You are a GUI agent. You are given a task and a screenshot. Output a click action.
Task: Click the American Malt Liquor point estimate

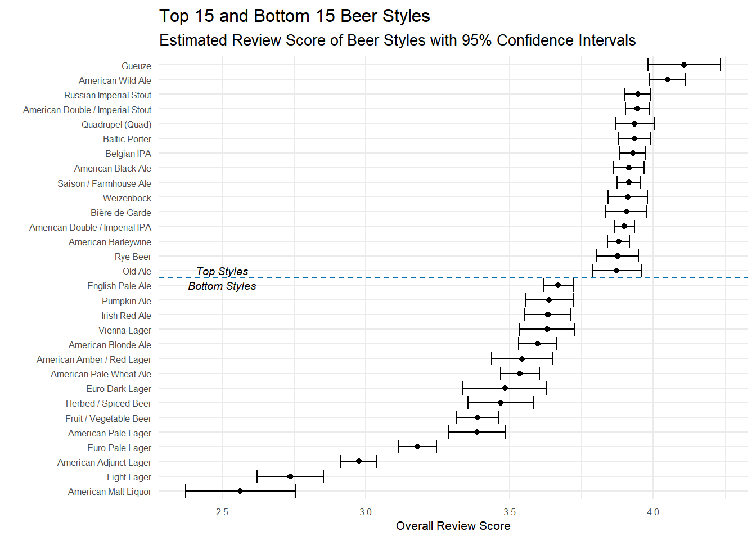click(240, 491)
